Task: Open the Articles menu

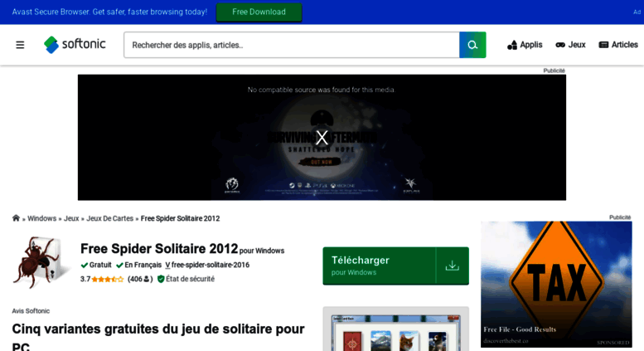Action: pyautogui.click(x=618, y=45)
